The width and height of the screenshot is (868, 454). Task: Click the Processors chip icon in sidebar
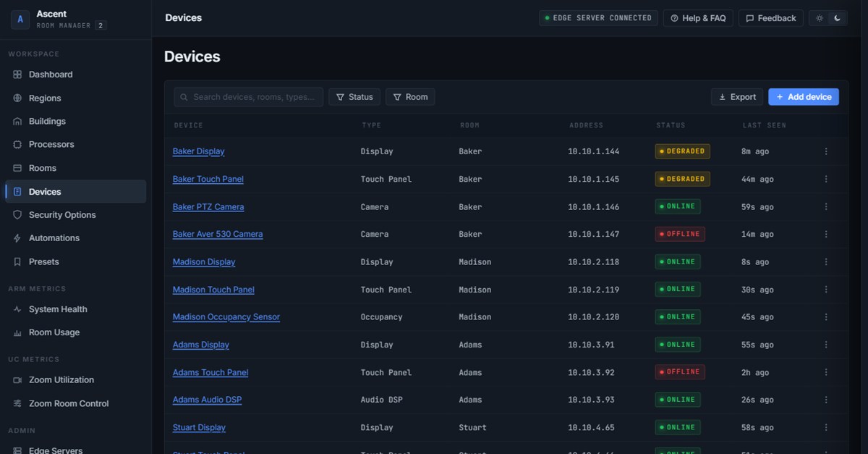pyautogui.click(x=17, y=145)
